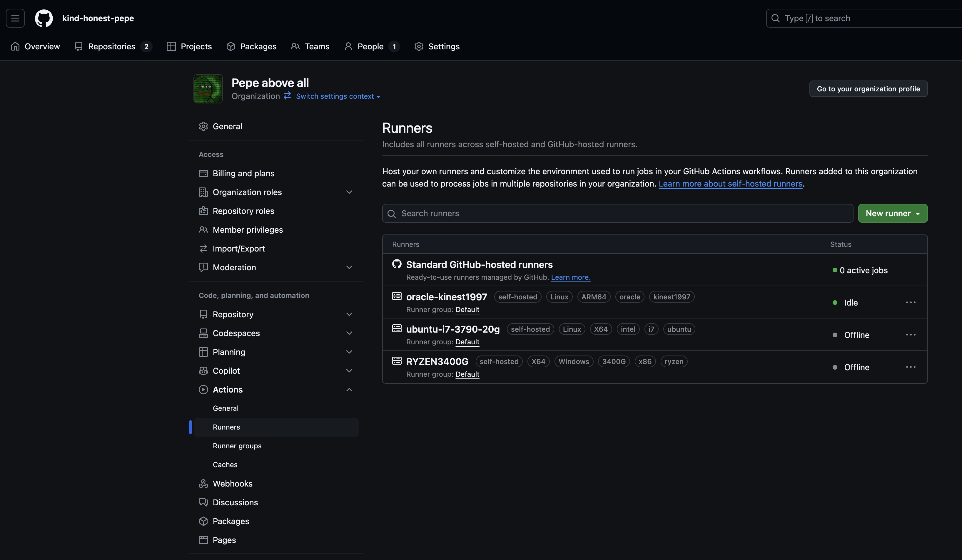Open the New runner dropdown
The height and width of the screenshot is (560, 962).
coord(893,213)
